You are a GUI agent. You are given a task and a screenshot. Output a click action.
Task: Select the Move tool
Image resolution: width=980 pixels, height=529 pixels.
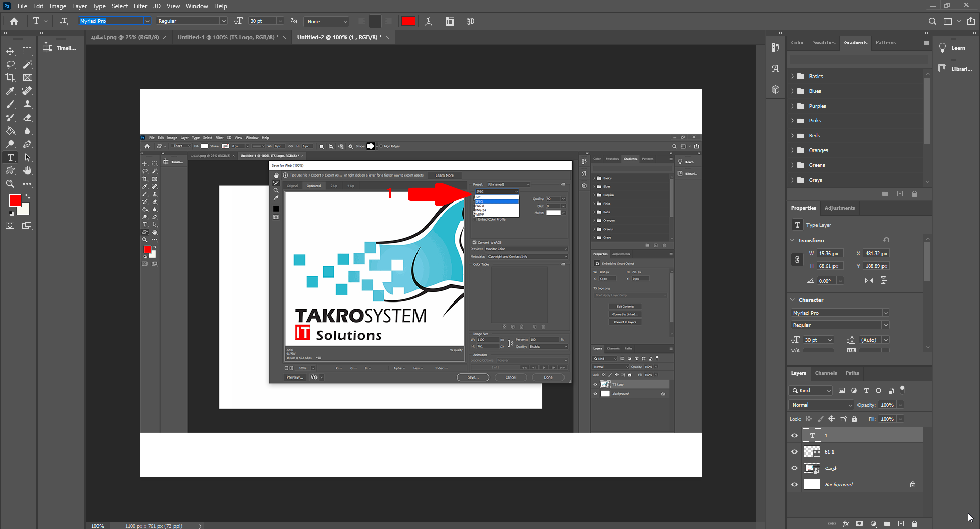(10, 51)
